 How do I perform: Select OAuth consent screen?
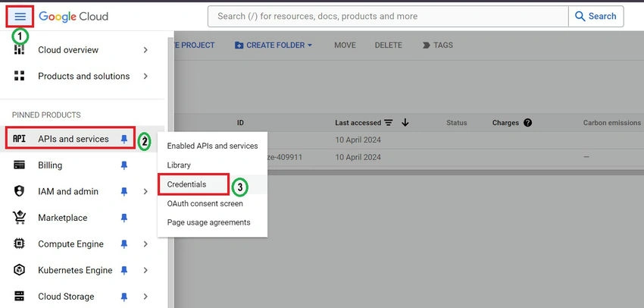point(212,203)
